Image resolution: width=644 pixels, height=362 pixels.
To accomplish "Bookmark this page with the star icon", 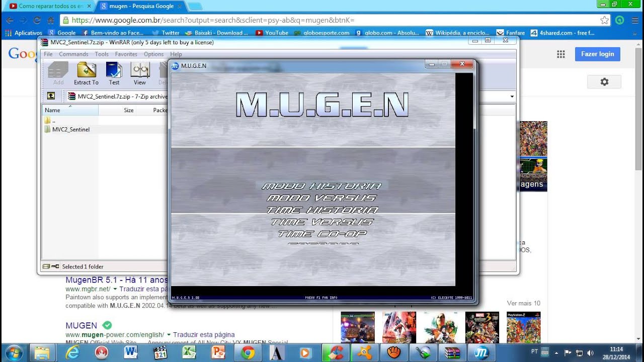I will (604, 21).
